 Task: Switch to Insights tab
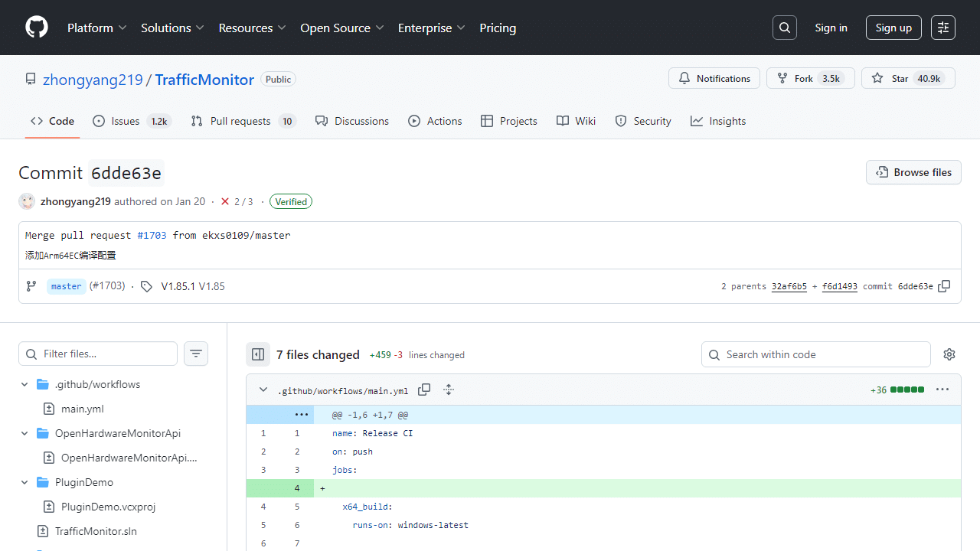718,121
